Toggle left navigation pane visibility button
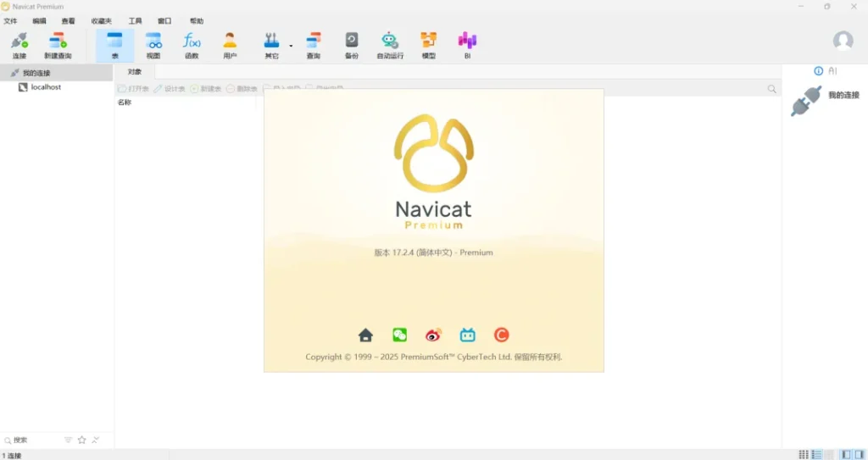 pyautogui.click(x=846, y=454)
